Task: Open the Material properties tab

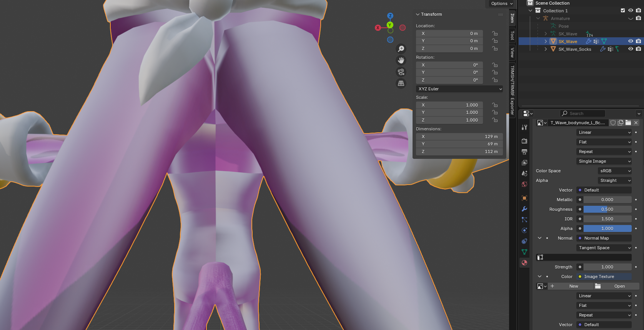Action: [524, 263]
